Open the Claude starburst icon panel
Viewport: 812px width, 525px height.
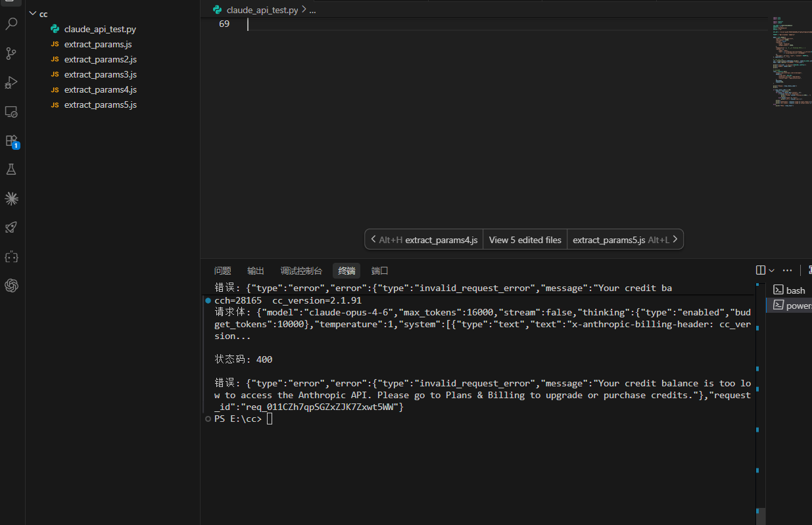pyautogui.click(x=11, y=198)
